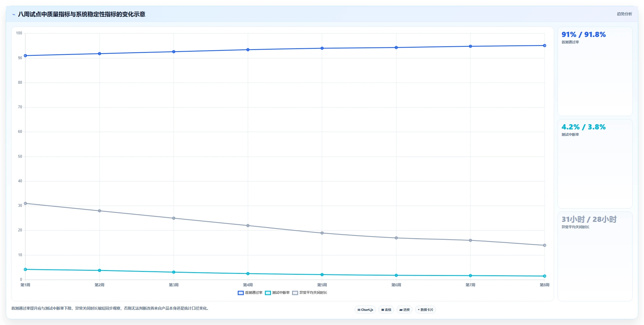Click the 91% / 91.8% card value
Image resolution: width=644 pixels, height=325 pixels.
click(584, 35)
